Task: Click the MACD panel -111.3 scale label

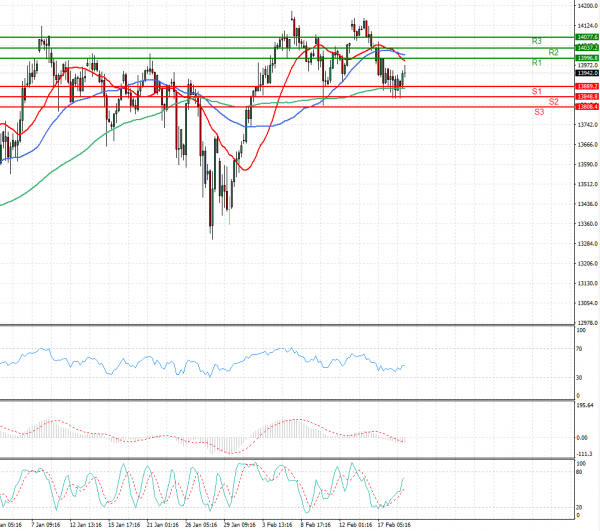Action: point(584,454)
